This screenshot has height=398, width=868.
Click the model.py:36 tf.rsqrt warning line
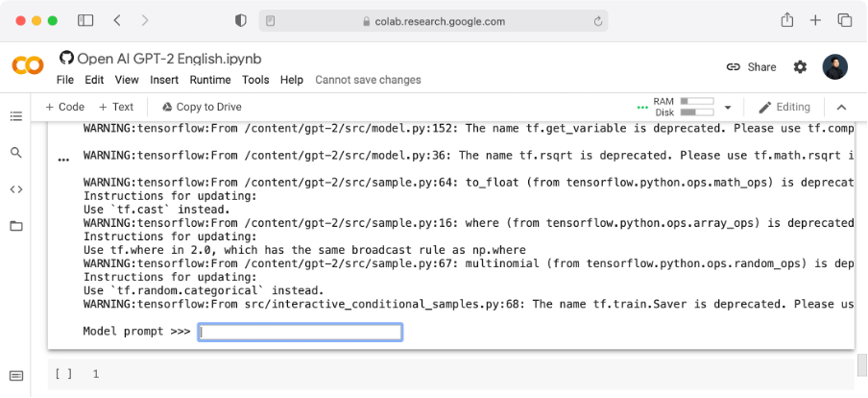[x=469, y=155]
